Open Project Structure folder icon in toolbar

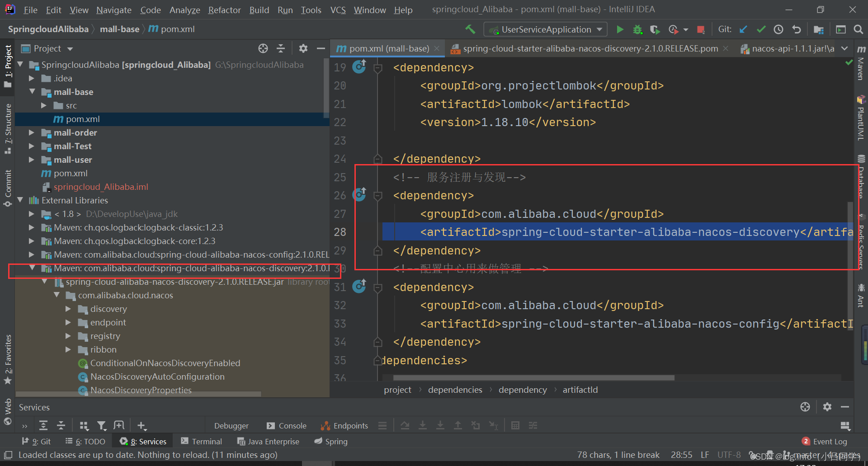(818, 29)
